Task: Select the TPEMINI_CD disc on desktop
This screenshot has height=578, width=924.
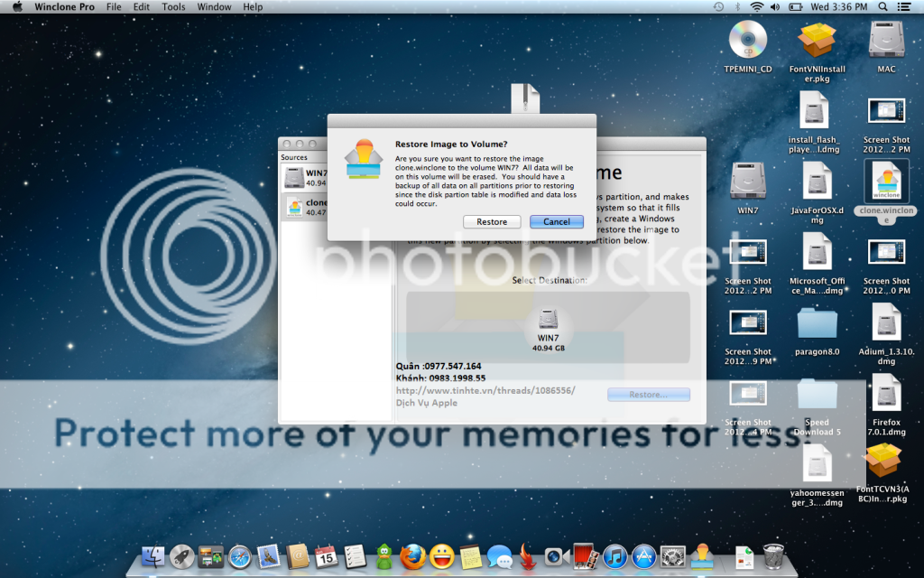Action: tap(747, 41)
